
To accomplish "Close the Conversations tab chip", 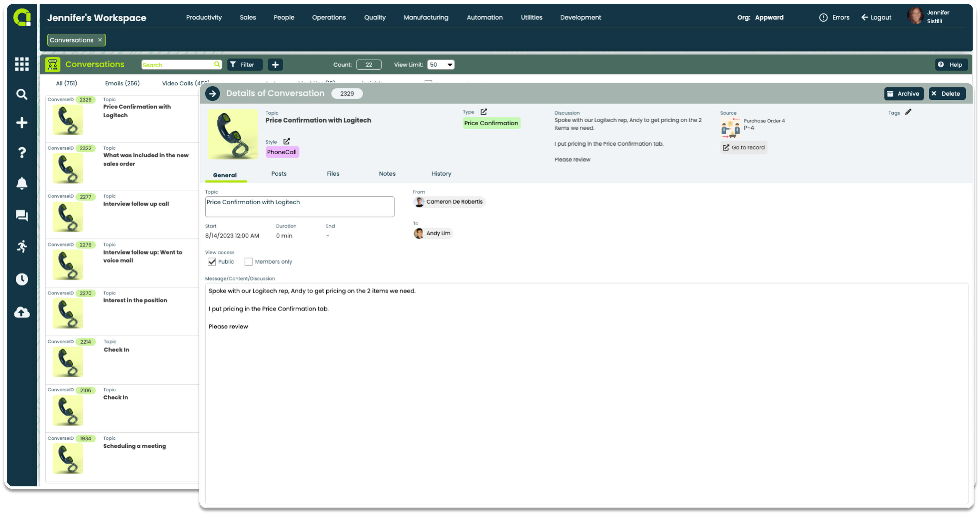I will 100,40.
